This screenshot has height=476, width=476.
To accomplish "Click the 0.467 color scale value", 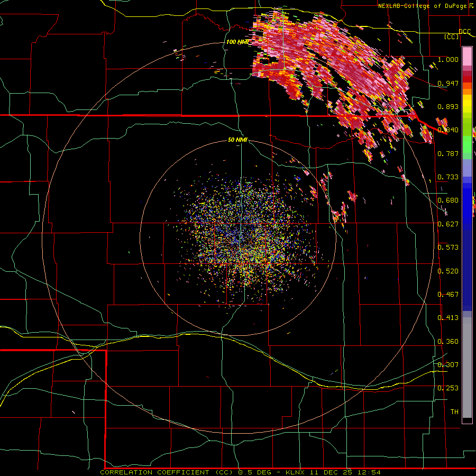I will tap(448, 294).
